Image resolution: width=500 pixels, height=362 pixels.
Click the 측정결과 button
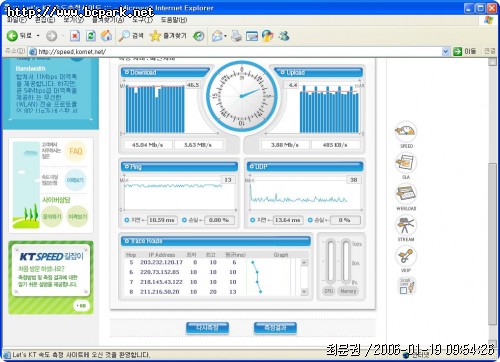click(275, 328)
